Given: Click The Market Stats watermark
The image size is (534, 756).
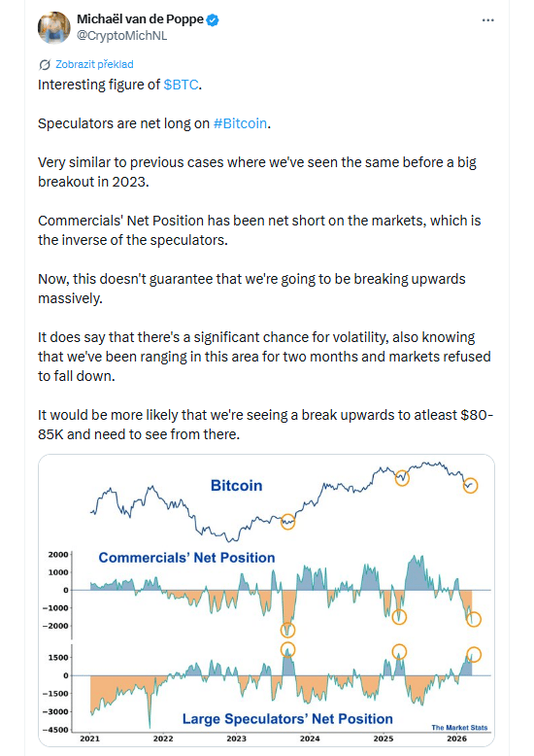Looking at the screenshot, I should (459, 728).
